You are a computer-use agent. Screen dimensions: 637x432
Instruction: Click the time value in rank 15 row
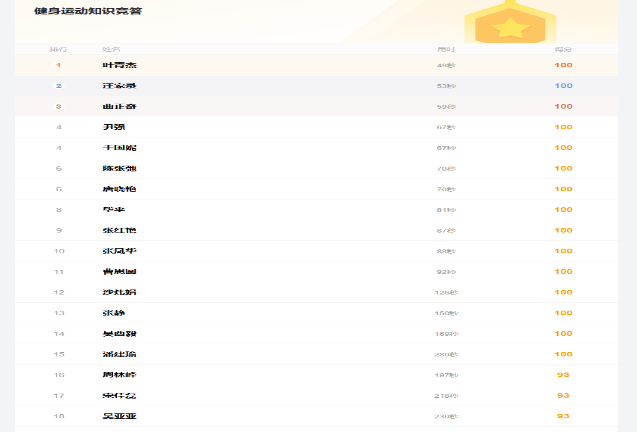[446, 354]
